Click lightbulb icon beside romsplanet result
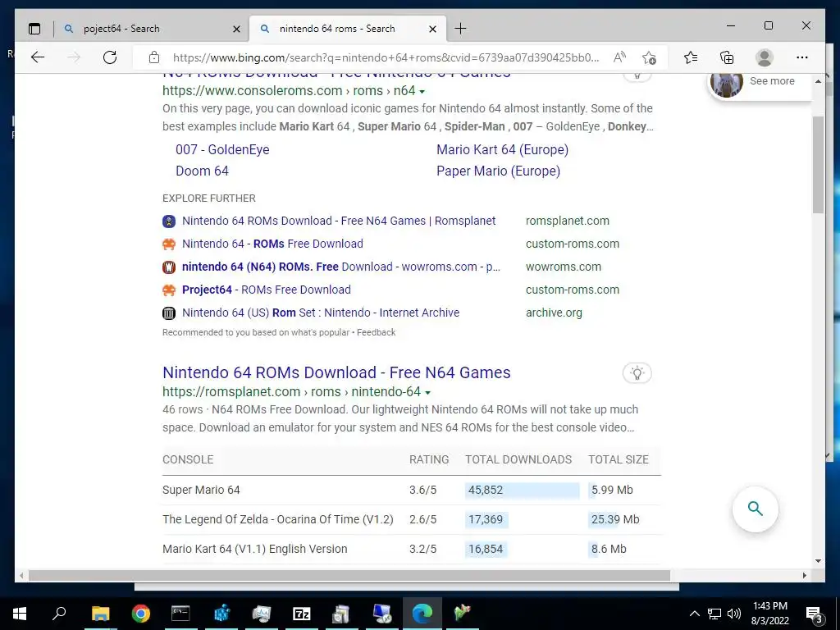The width and height of the screenshot is (840, 630). tap(637, 373)
